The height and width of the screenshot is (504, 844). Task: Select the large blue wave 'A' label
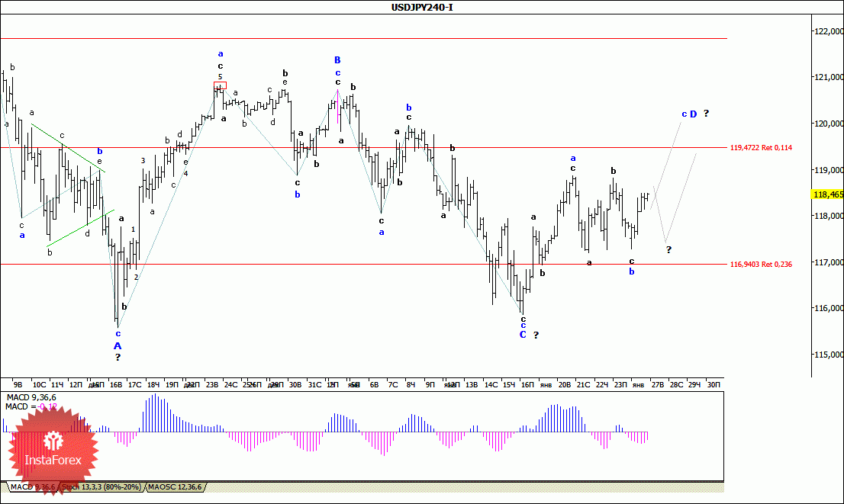pos(118,346)
